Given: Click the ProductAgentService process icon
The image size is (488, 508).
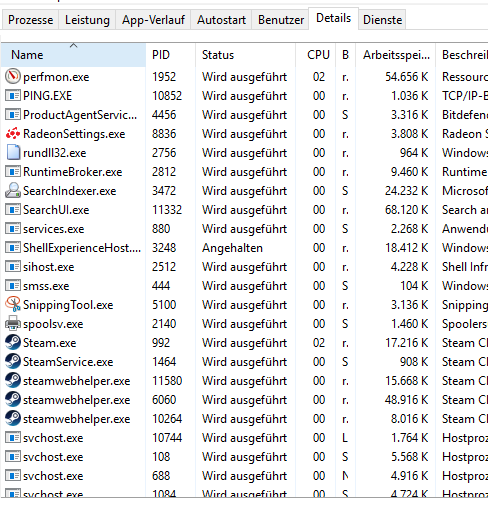Looking at the screenshot, I should tap(13, 115).
